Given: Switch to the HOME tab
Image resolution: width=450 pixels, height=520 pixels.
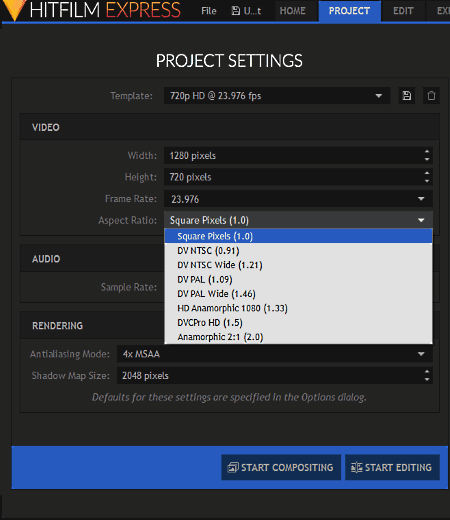Looking at the screenshot, I should (x=293, y=11).
